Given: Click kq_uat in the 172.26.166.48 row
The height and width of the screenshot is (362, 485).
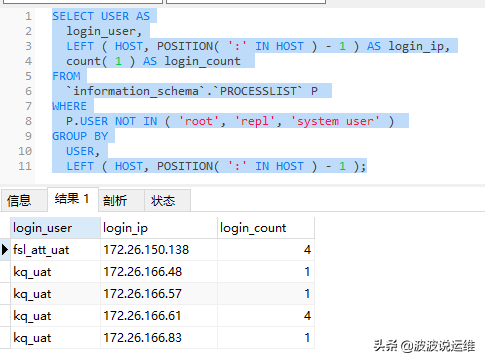Looking at the screenshot, I should 55,272.
